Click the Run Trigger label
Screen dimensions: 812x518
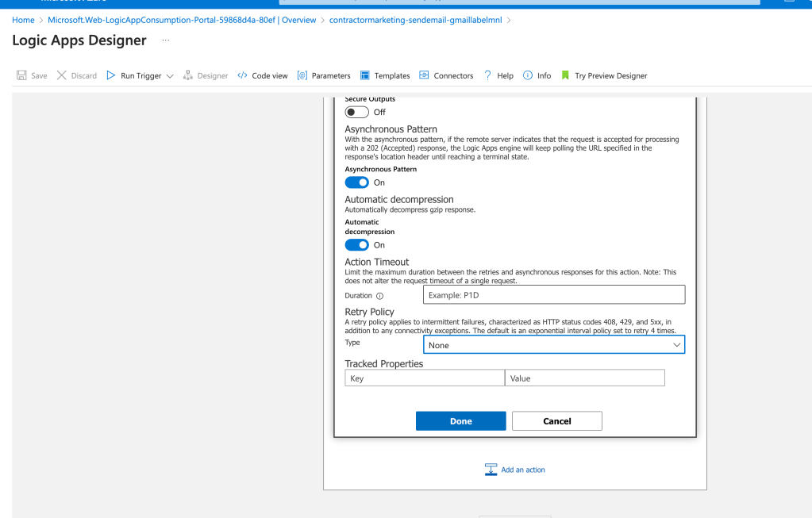point(140,75)
